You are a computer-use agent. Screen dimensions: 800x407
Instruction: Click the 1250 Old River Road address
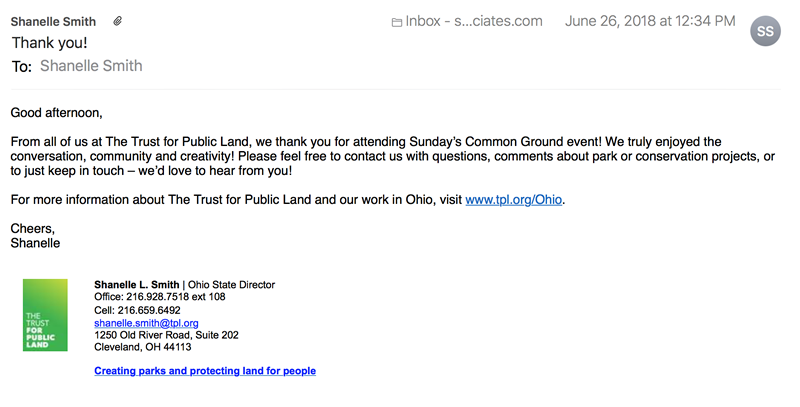(166, 335)
